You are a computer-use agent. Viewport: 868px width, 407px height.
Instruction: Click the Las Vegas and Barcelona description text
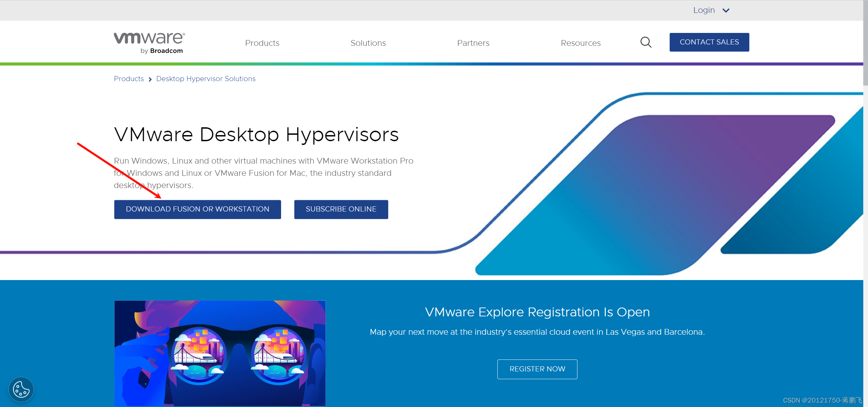coord(537,332)
